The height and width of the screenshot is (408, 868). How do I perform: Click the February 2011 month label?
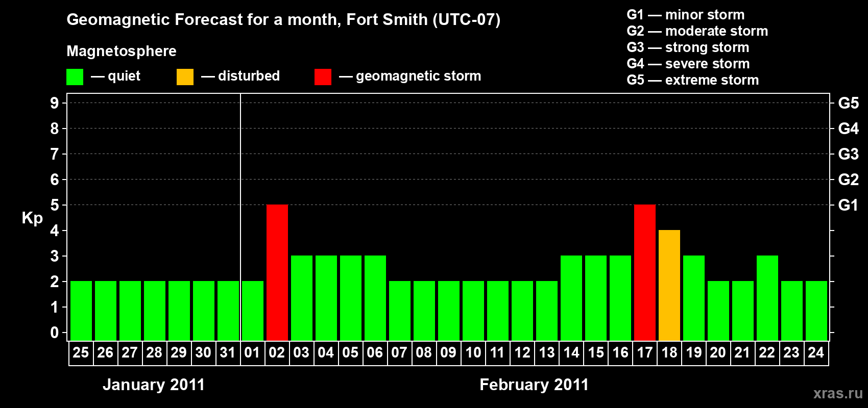(x=534, y=385)
